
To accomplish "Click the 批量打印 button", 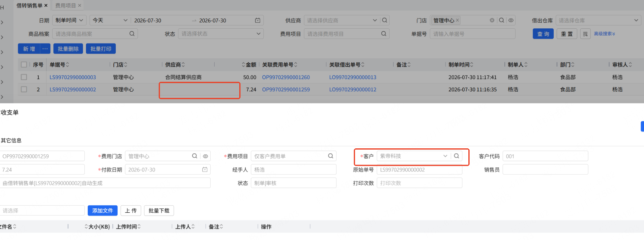I will 101,49.
